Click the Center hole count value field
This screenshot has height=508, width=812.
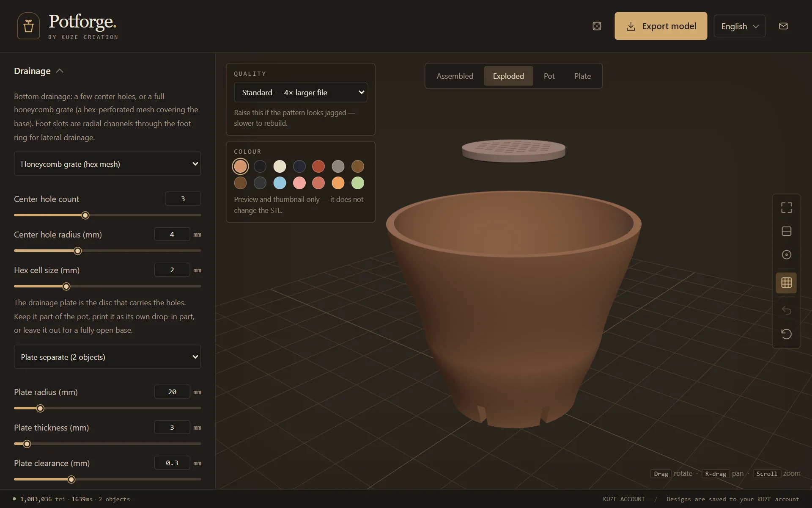183,199
